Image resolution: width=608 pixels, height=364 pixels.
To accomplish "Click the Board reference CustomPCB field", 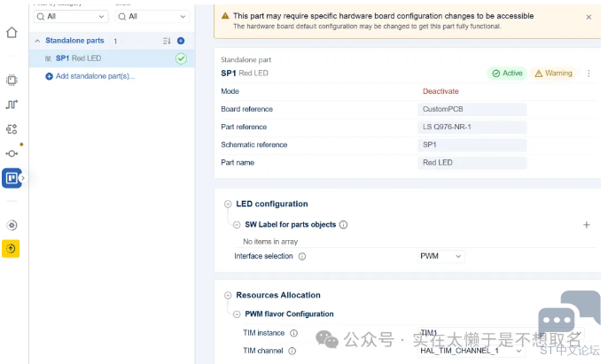I will 472,109.
